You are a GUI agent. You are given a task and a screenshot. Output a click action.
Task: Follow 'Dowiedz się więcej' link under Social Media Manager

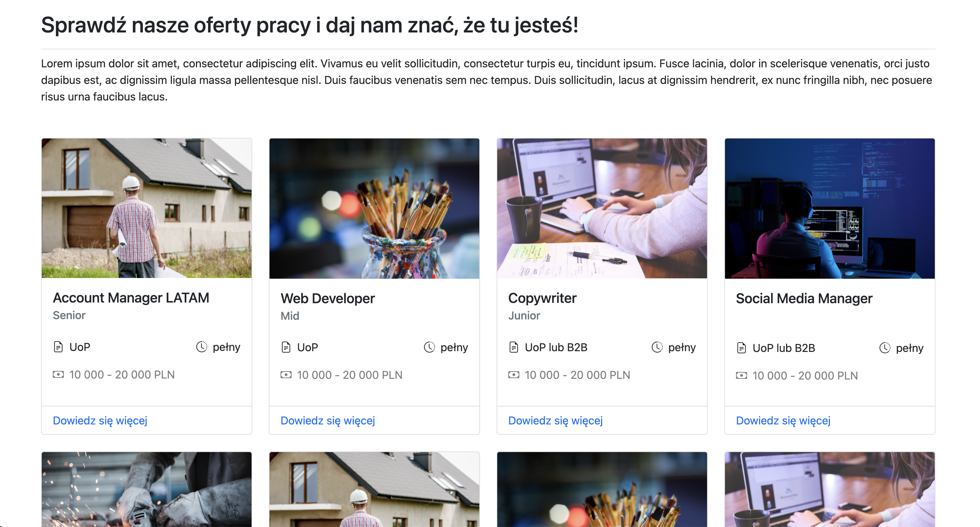pos(783,420)
